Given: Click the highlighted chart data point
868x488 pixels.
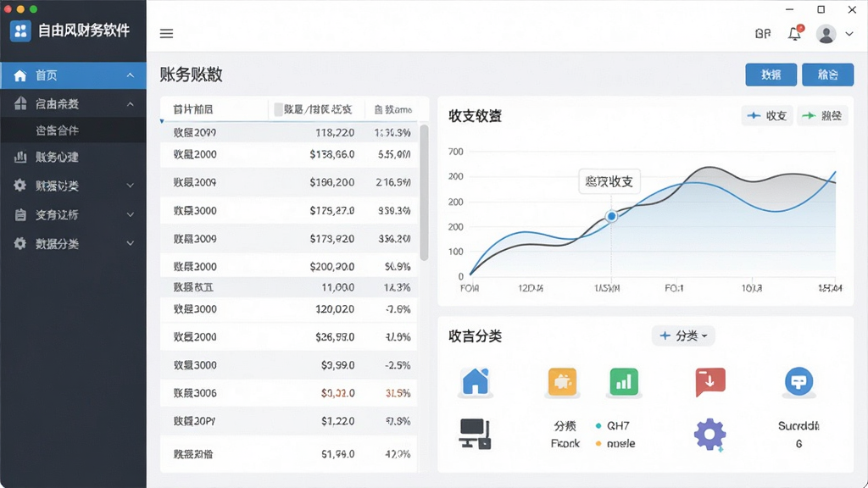Looking at the screenshot, I should (611, 216).
